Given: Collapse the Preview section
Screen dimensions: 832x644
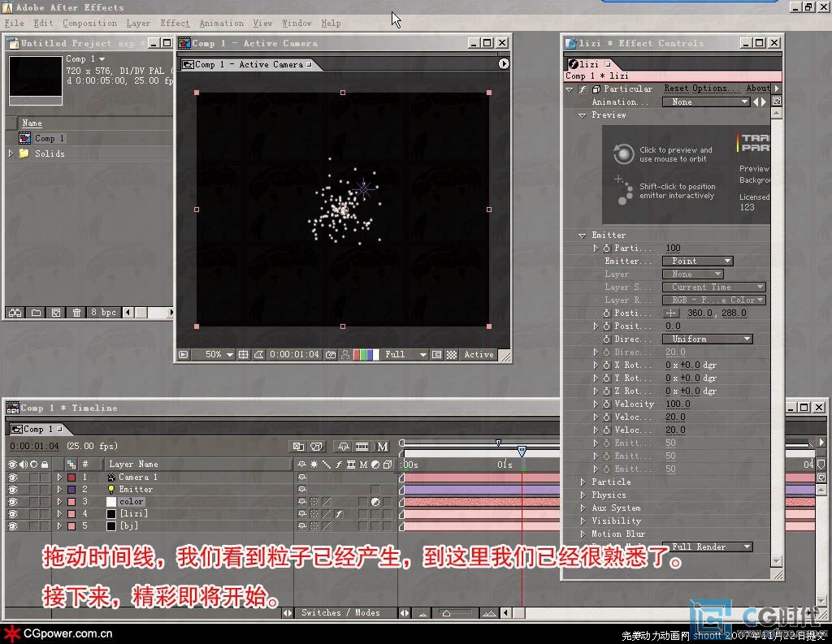Looking at the screenshot, I should click(582, 115).
